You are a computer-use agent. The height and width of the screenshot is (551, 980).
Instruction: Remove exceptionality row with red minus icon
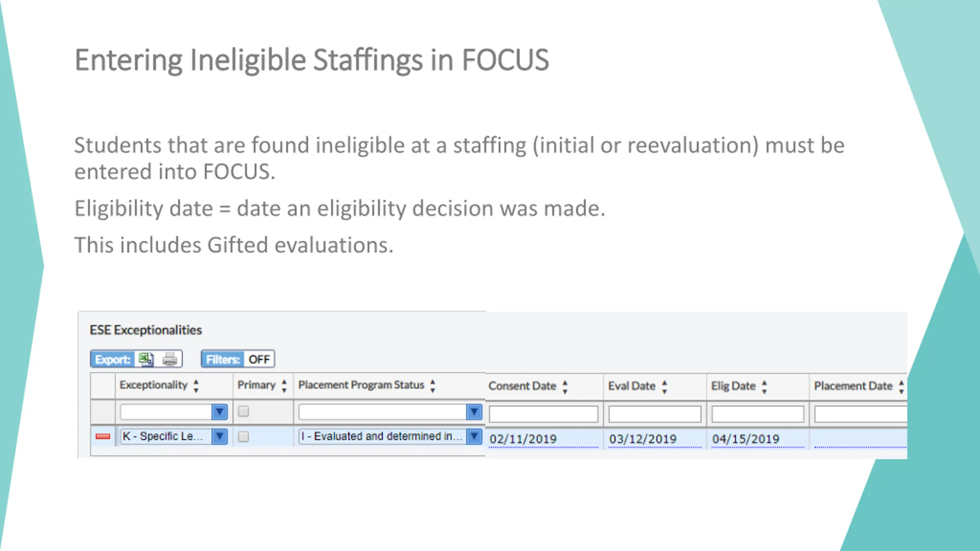(103, 436)
